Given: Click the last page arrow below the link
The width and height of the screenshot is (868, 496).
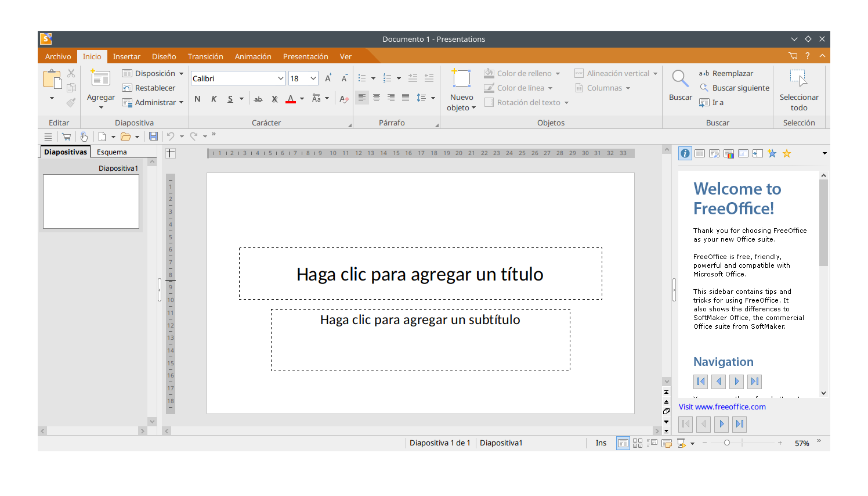Looking at the screenshot, I should pos(739,424).
